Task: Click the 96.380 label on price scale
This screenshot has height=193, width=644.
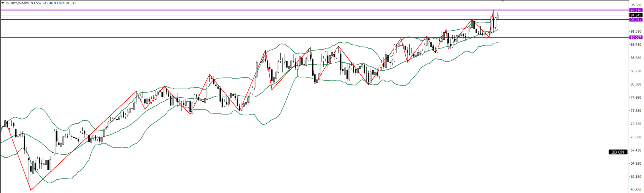Action: 636,5
